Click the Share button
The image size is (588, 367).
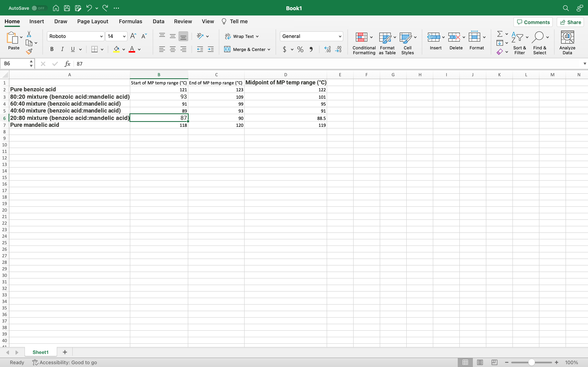[x=570, y=22]
